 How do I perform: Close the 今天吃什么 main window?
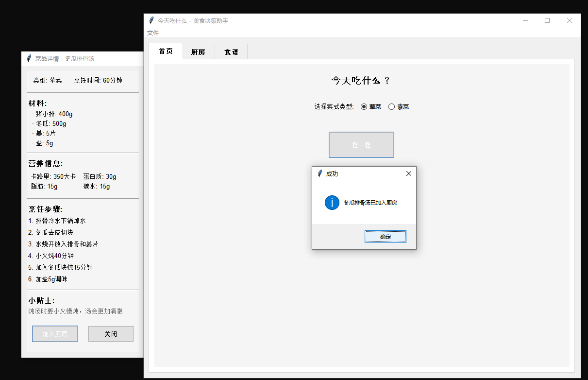coord(570,20)
